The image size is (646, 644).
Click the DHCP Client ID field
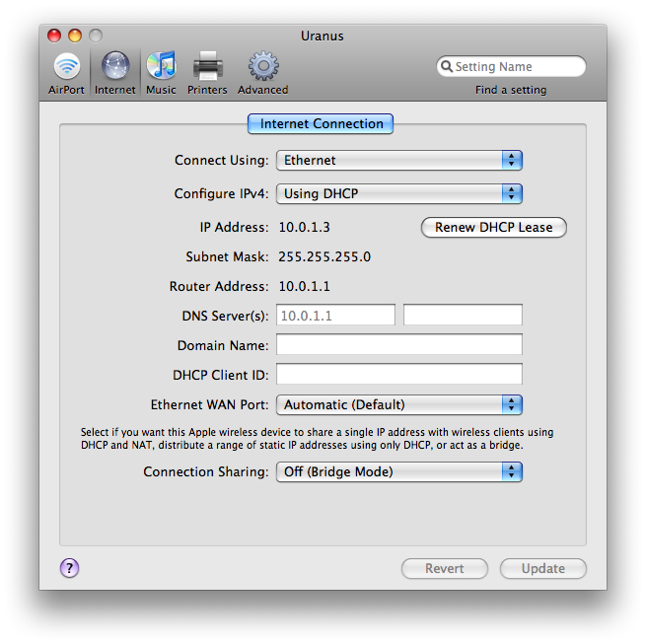point(399,374)
